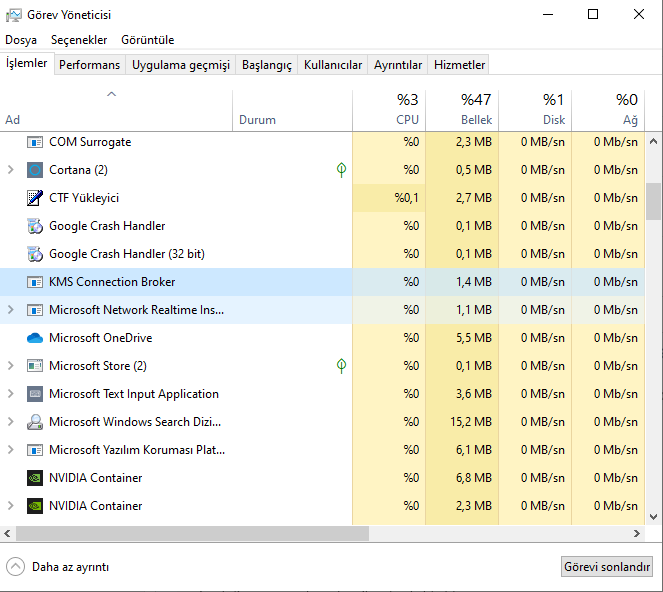Click the CTF Yükleyici process icon
Viewport: 663px width, 592px height.
coord(35,198)
